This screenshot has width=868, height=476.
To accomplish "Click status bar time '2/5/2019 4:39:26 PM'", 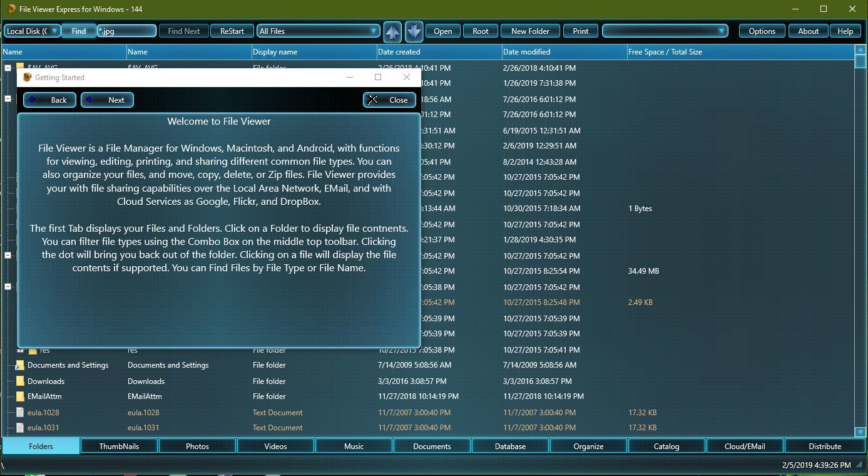I will [x=817, y=465].
